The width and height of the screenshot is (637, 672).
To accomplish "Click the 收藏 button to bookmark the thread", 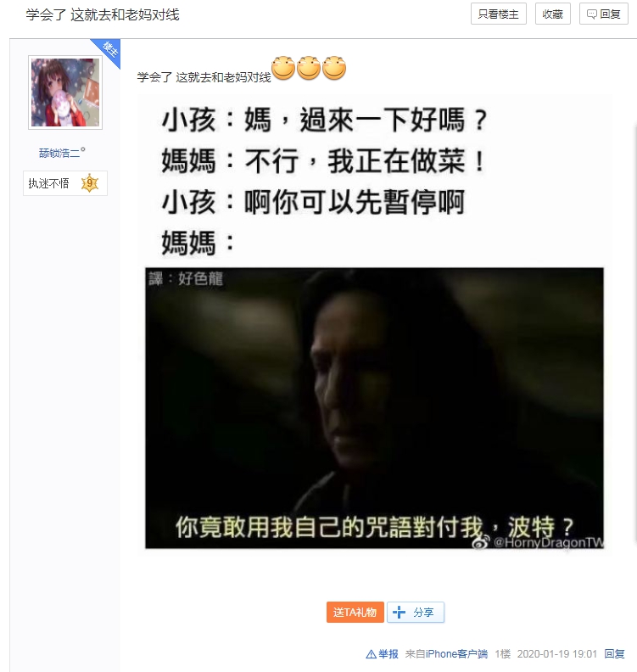I will pos(553,14).
